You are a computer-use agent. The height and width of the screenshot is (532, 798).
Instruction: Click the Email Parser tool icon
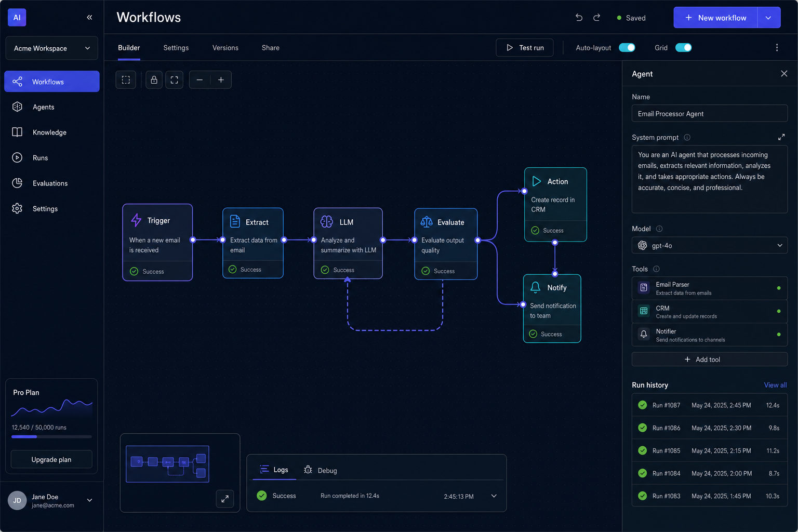[x=644, y=288]
